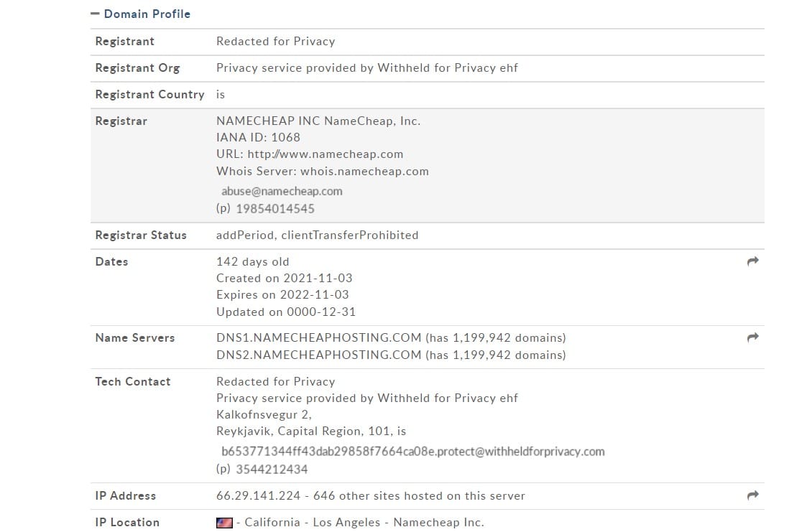The height and width of the screenshot is (532, 789).
Task: Click the share arrow in Dates row
Action: [x=753, y=261]
